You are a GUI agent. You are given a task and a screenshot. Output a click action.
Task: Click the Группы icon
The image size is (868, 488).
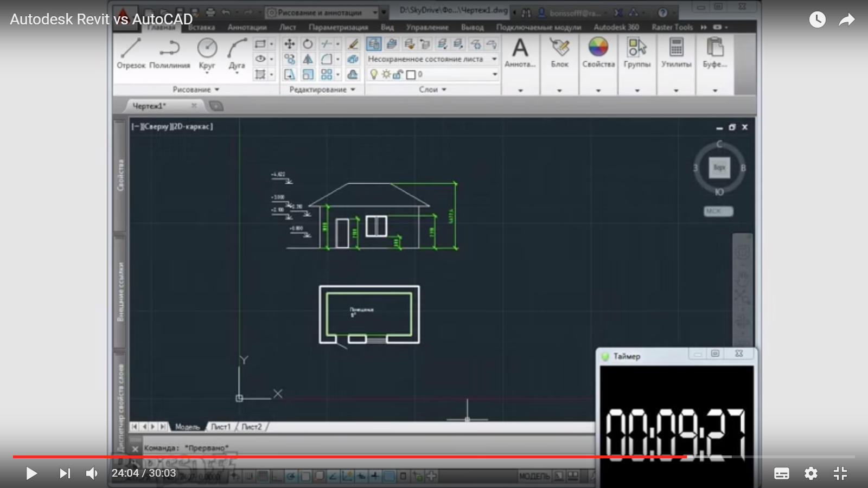[637, 53]
